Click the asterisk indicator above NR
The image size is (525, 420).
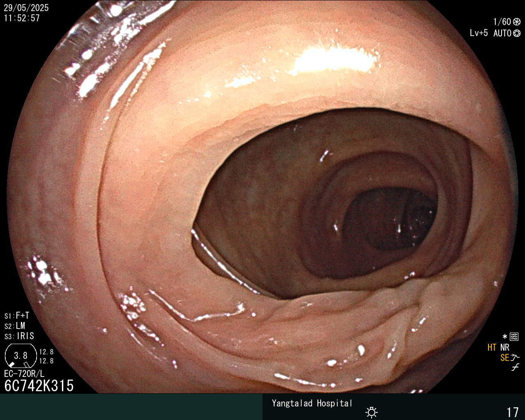(x=505, y=337)
